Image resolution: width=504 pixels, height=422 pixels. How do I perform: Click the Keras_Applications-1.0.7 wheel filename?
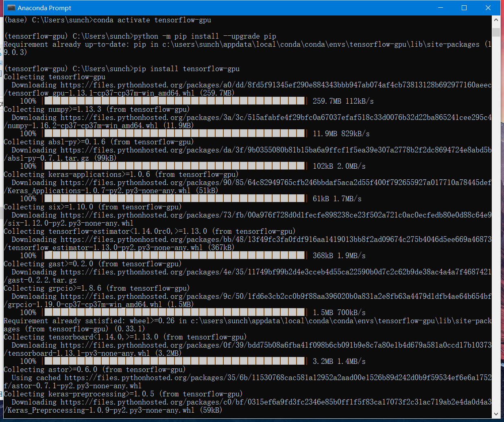tap(99, 191)
